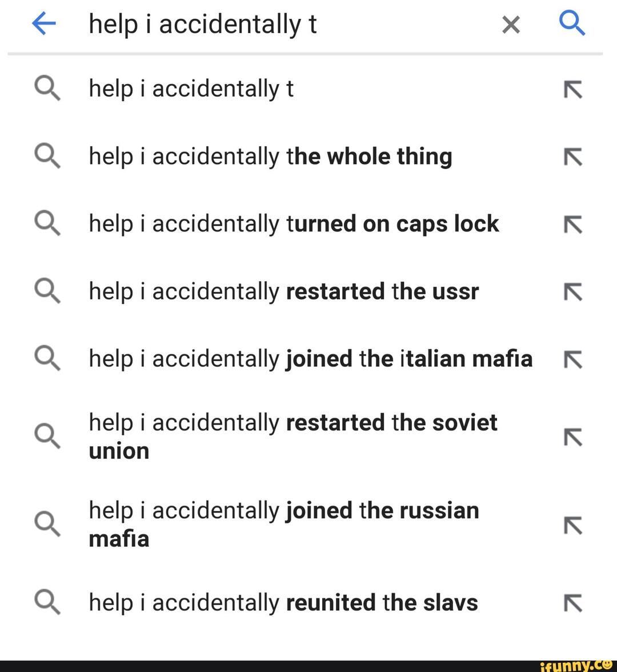This screenshot has height=672, width=617.
Task: Click the search icon next to 'turned on caps lock'
Action: point(47,223)
